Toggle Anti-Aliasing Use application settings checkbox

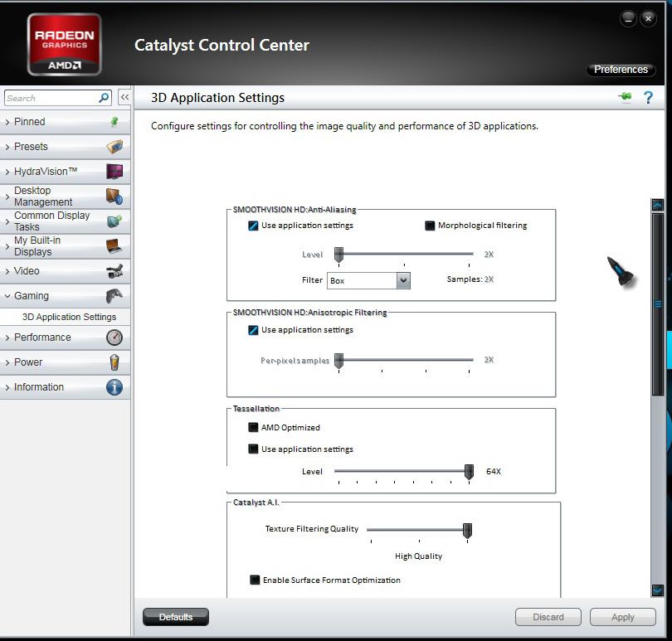[x=253, y=226]
